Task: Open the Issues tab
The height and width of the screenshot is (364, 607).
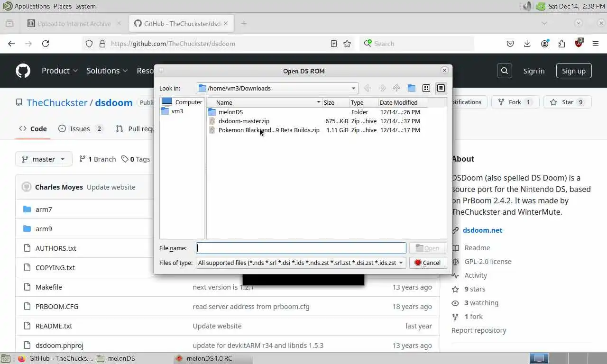Action: point(81,128)
